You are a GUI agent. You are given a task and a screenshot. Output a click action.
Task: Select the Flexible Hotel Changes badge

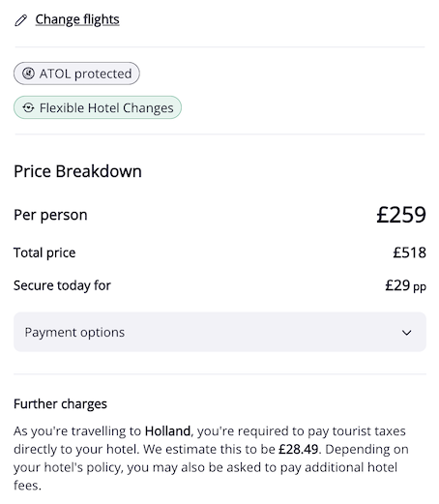[x=98, y=107]
